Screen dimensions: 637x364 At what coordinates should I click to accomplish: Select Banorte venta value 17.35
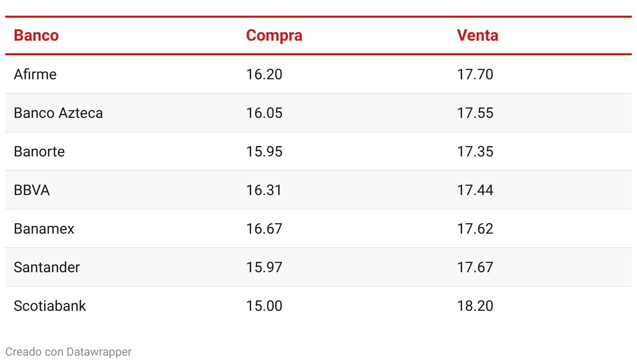pyautogui.click(x=475, y=151)
